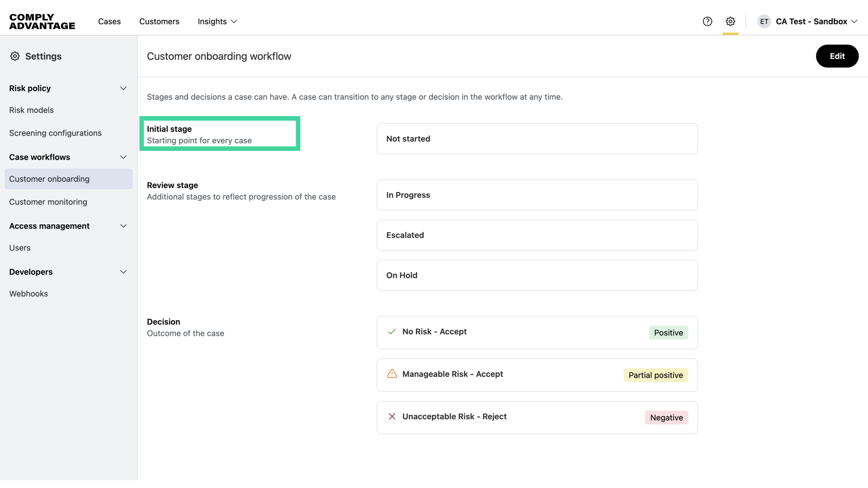Open the help question mark icon

pyautogui.click(x=708, y=22)
